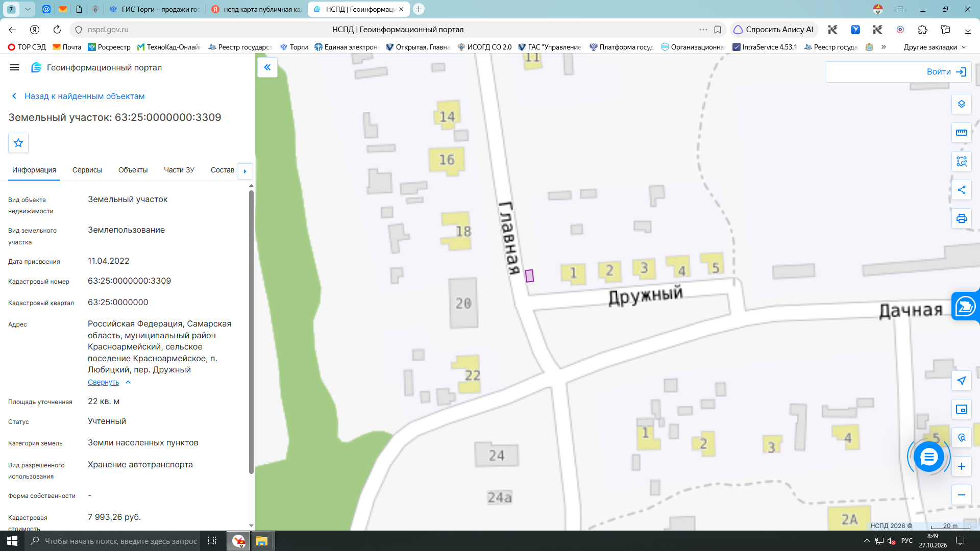Open a new browser tab
This screenshot has width=980, height=551.
click(419, 9)
